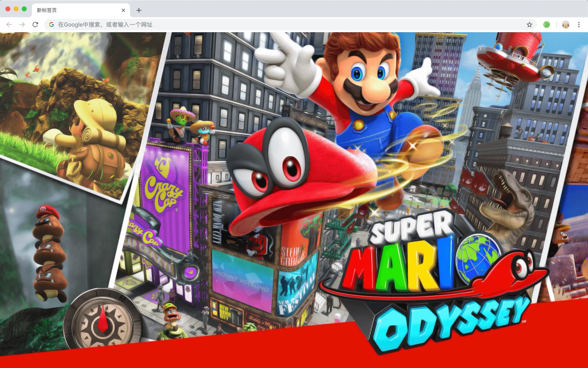Screen dimensions: 588x368
Task: Click the green fullscreen window button
Action: 24,9
